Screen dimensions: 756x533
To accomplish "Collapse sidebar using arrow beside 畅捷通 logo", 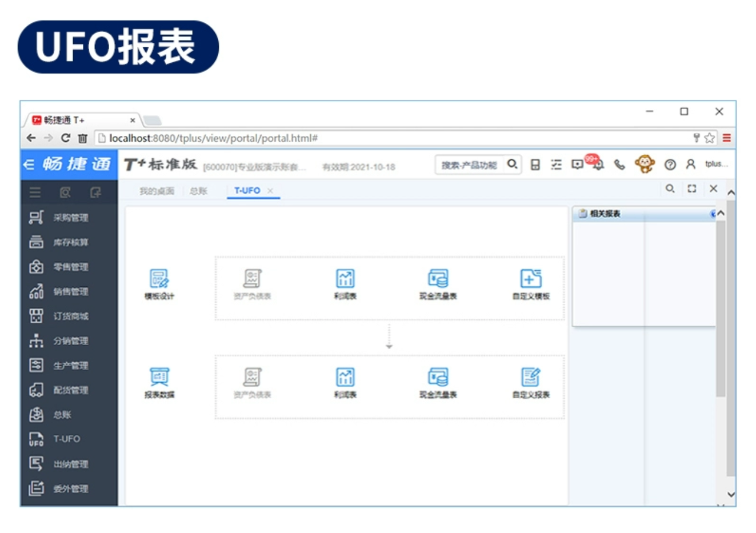I will (x=29, y=165).
